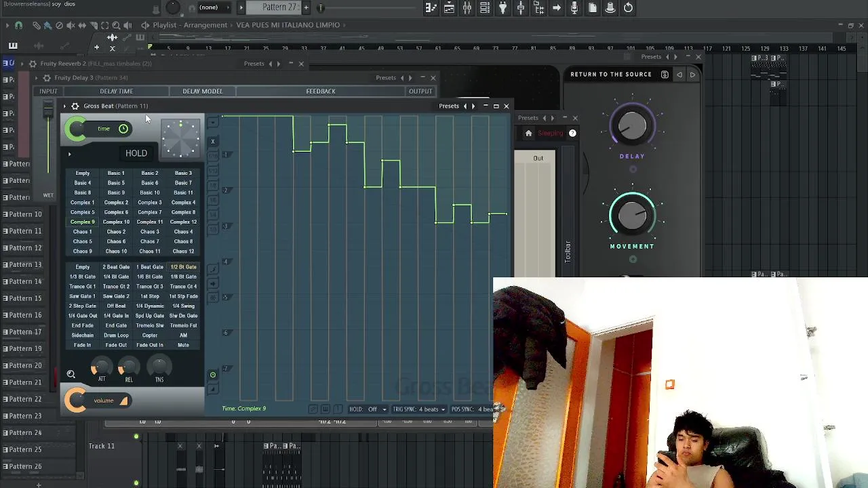Click the microphone recording icon in toolbar

[x=574, y=8]
